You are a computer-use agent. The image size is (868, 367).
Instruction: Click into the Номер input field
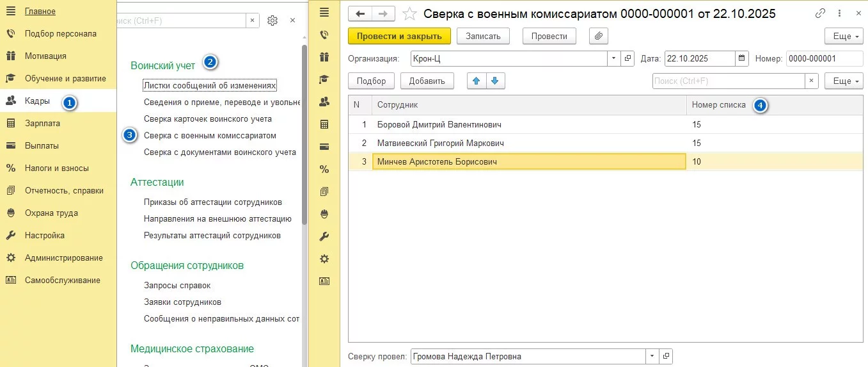click(x=825, y=58)
